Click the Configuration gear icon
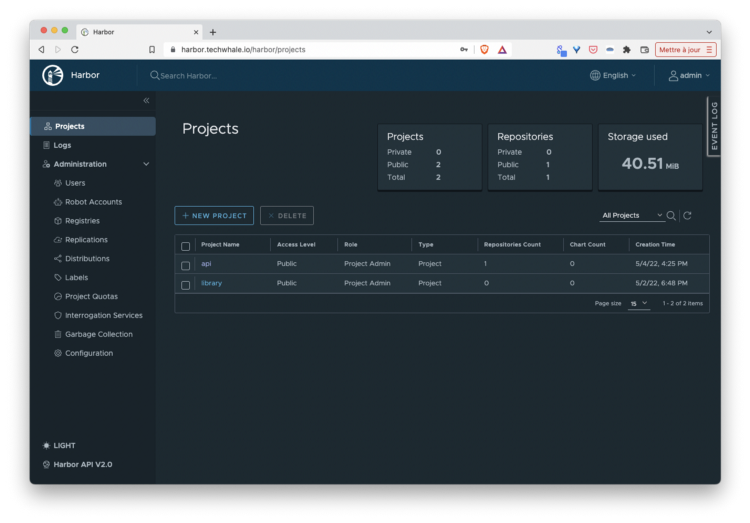The height and width of the screenshot is (523, 750). pyautogui.click(x=58, y=353)
